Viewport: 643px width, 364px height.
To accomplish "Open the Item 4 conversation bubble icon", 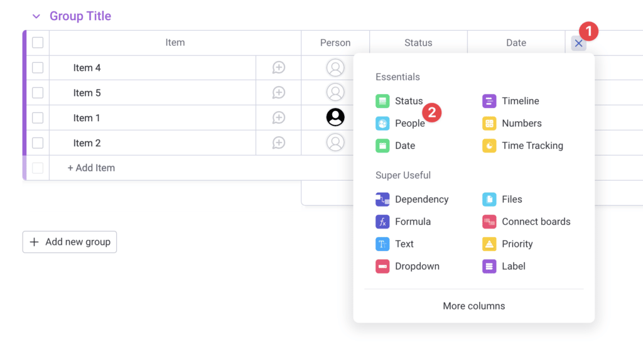I will (x=279, y=68).
